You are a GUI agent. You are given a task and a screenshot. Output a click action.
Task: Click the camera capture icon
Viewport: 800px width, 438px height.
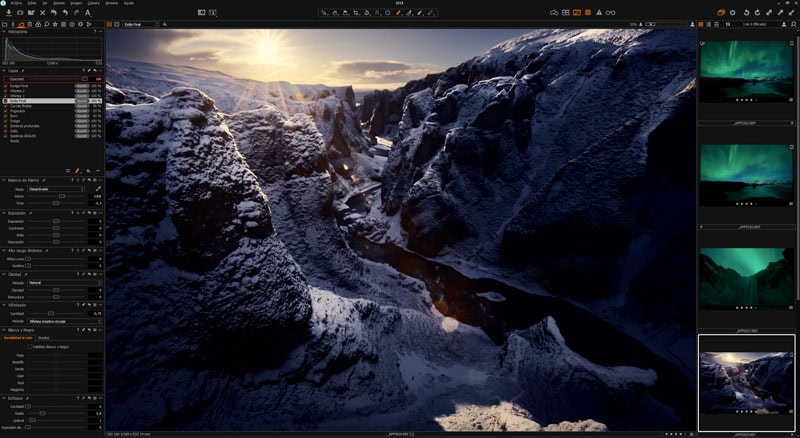tap(20, 12)
